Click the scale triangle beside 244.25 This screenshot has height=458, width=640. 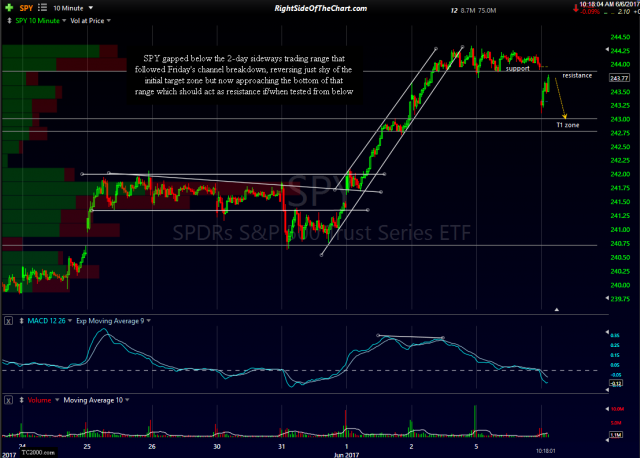[x=607, y=50]
